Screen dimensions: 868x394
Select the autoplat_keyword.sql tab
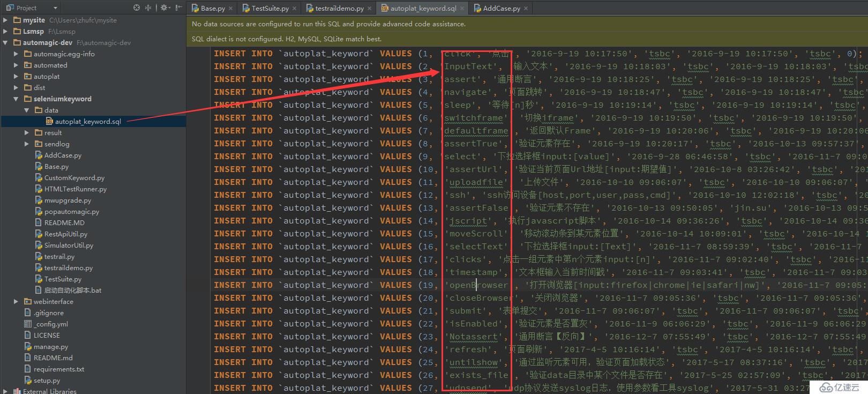(423, 8)
